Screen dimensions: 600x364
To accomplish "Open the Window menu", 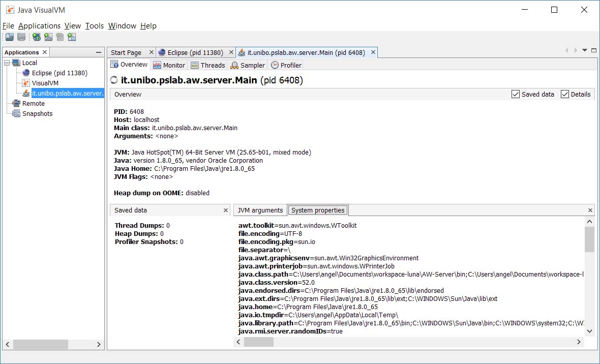I will [x=122, y=25].
